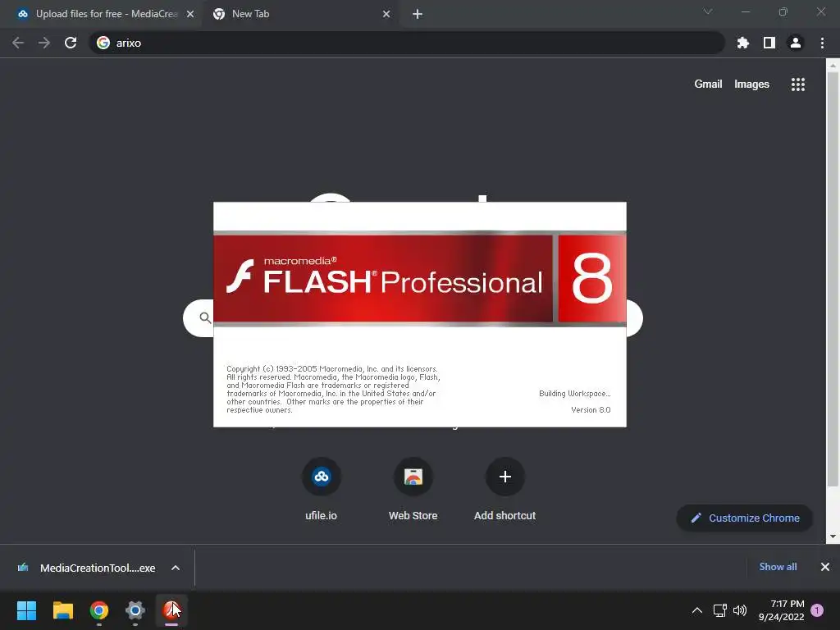Open the Web Store shortcut
Viewport: 840px width, 630px height.
point(413,489)
